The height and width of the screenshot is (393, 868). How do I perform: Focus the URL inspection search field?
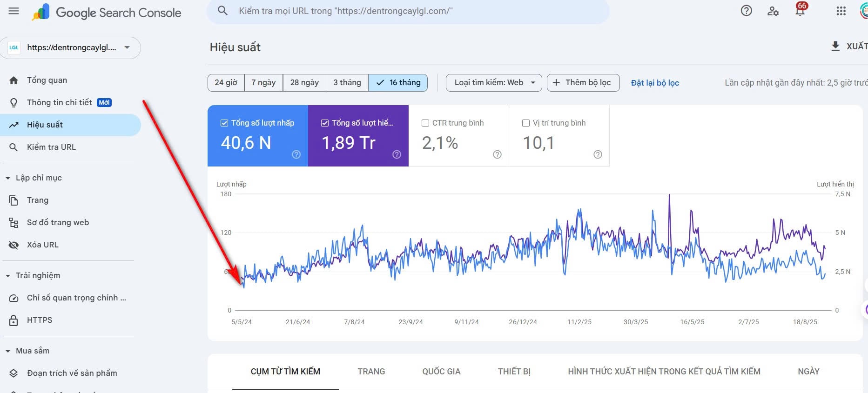point(408,11)
